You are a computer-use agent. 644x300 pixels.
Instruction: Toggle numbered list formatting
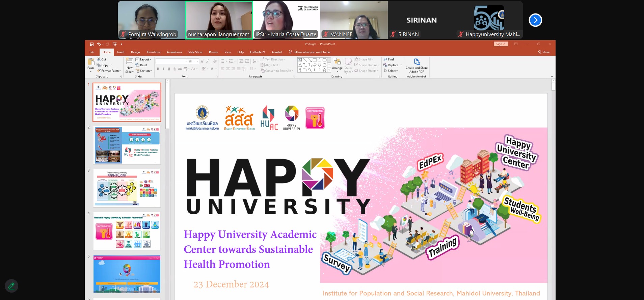(x=232, y=61)
